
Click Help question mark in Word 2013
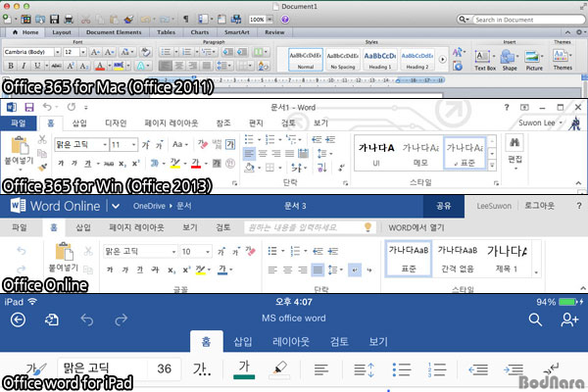pos(507,107)
